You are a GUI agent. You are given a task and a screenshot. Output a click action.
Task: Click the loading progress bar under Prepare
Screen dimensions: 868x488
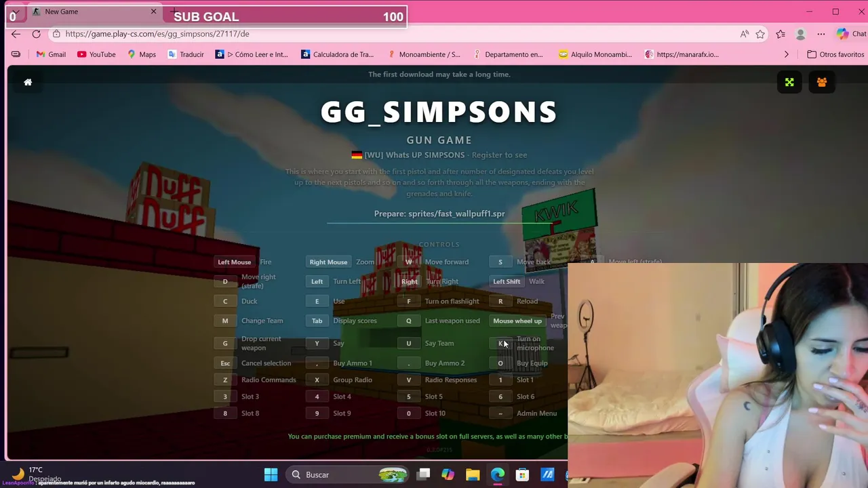pos(439,222)
